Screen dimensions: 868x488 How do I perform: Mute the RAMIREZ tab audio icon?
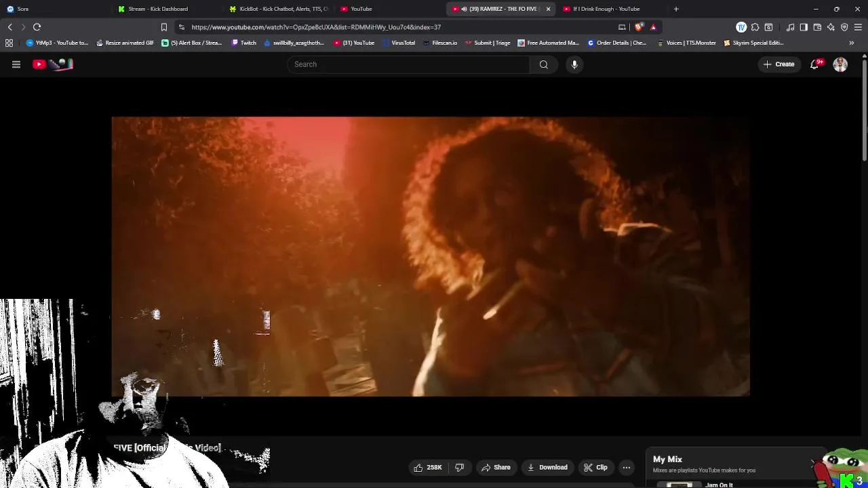tap(464, 9)
